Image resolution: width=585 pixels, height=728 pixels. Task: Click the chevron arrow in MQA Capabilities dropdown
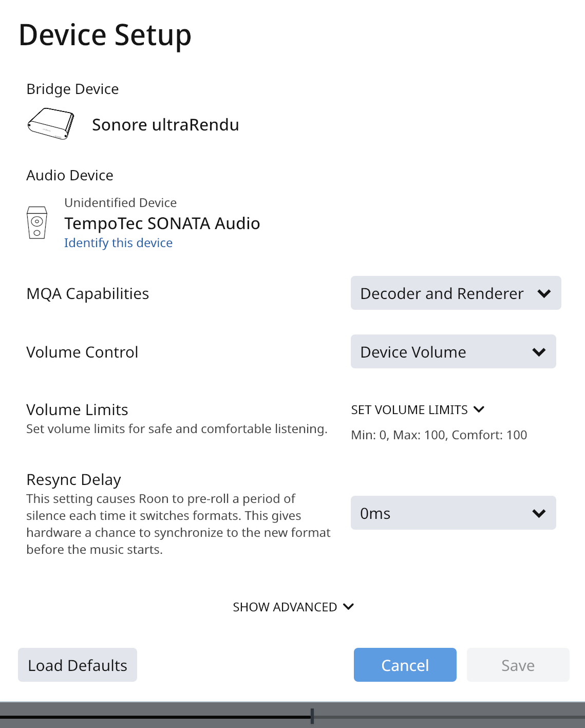pos(544,293)
